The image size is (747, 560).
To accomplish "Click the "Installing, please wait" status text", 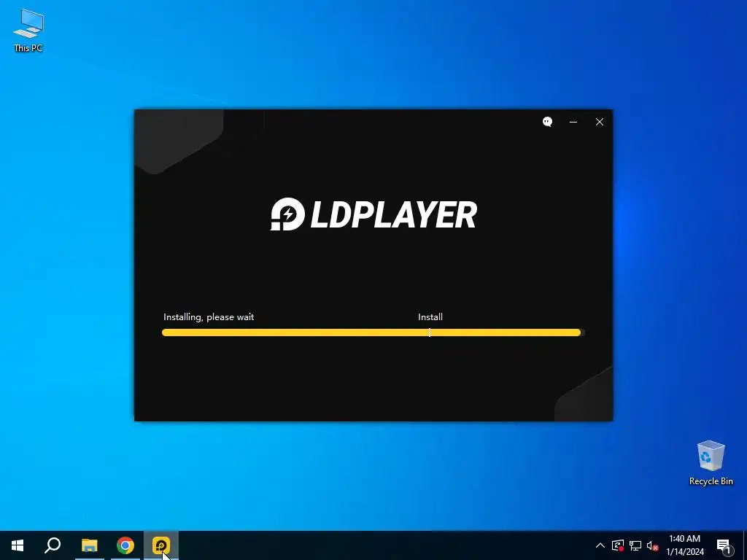I will pos(209,317).
